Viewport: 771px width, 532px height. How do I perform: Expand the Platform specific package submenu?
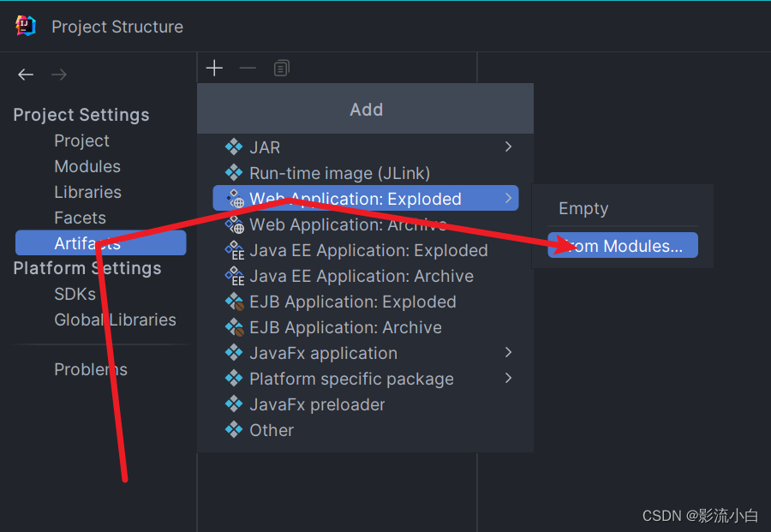(x=507, y=378)
